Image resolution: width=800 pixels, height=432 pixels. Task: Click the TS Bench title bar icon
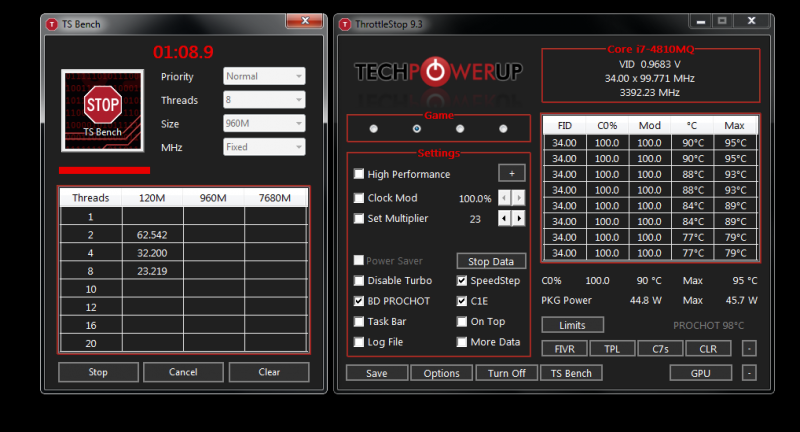[52, 24]
